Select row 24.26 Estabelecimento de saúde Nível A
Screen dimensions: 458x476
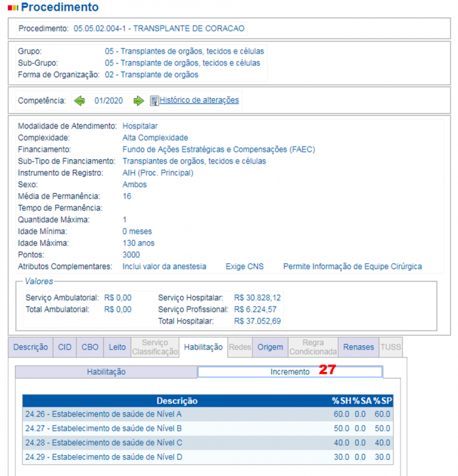click(103, 414)
